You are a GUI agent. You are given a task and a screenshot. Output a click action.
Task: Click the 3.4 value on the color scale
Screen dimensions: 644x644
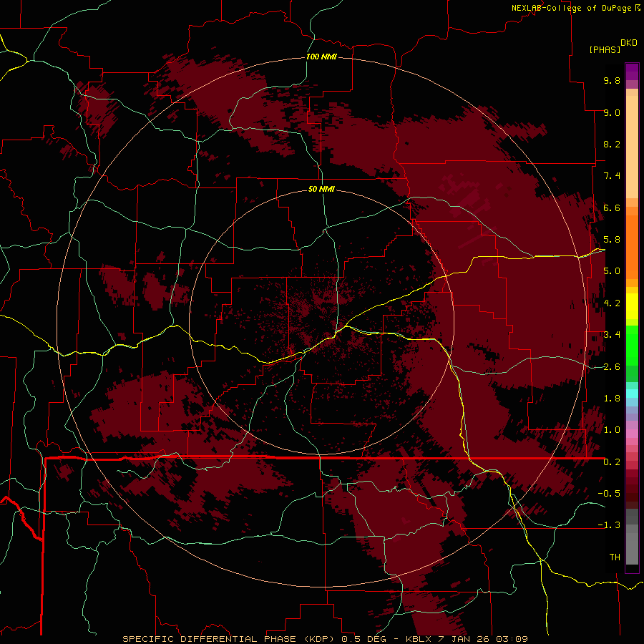click(x=612, y=335)
